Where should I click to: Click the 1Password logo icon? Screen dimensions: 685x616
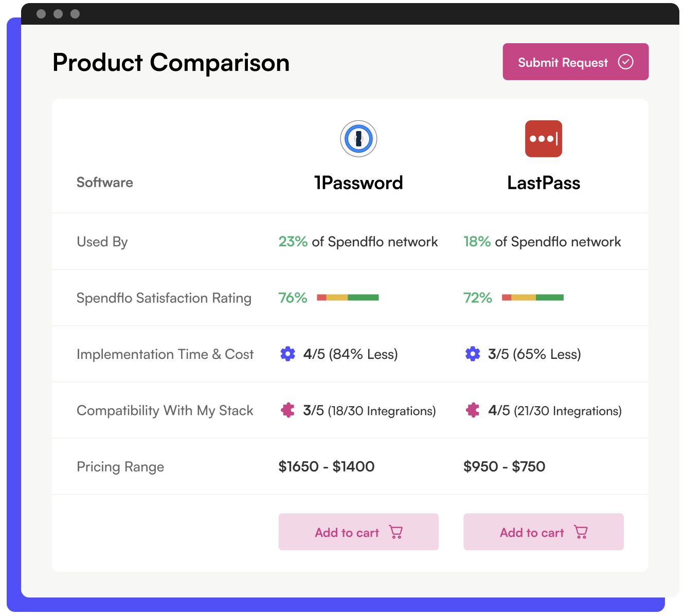pos(358,139)
